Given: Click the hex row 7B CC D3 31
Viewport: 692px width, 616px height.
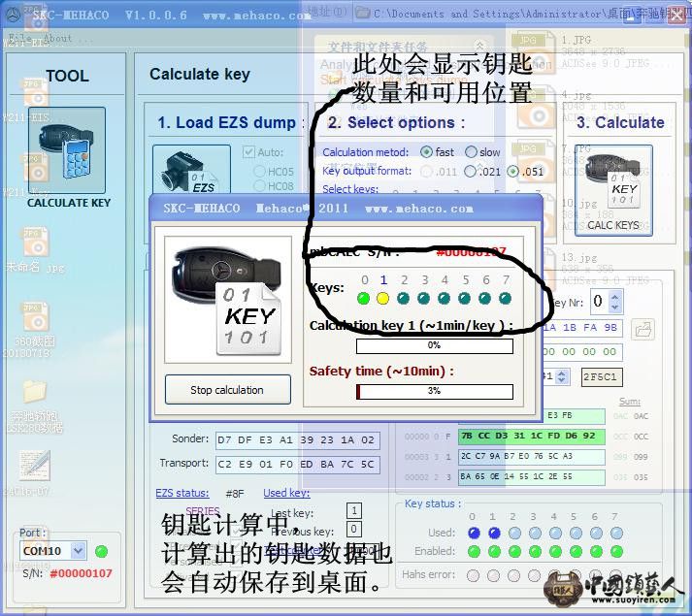Looking at the screenshot, I should 531,436.
